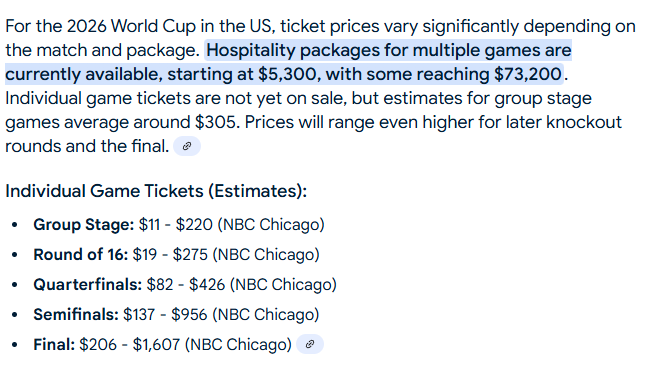Click the '$73,200' amount in highlighted text
This screenshot has width=654, height=366.
pos(528,74)
